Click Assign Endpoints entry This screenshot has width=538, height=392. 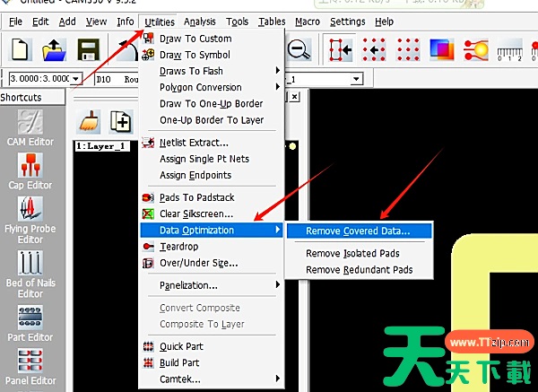tap(212, 176)
